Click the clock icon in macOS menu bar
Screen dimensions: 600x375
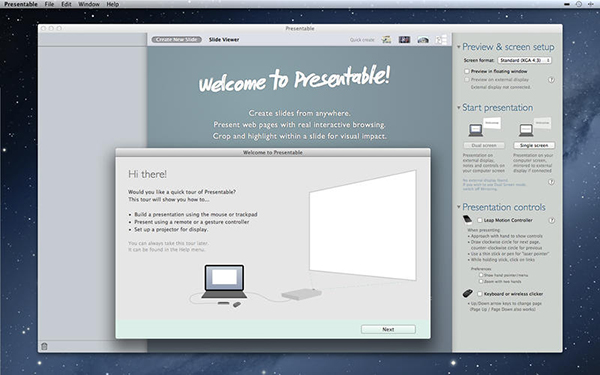[579, 4]
